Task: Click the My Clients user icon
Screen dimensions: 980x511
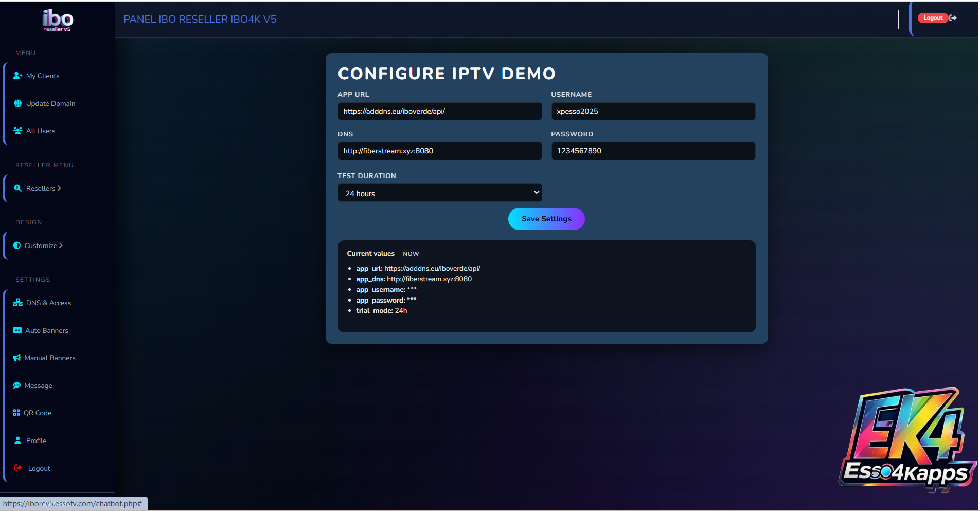Action: click(x=17, y=76)
